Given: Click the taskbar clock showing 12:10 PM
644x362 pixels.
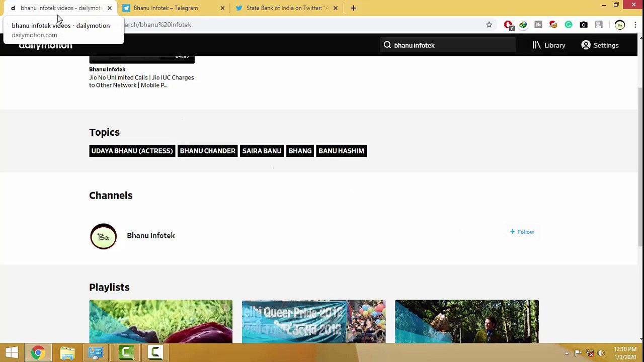Looking at the screenshot, I should tap(625, 353).
